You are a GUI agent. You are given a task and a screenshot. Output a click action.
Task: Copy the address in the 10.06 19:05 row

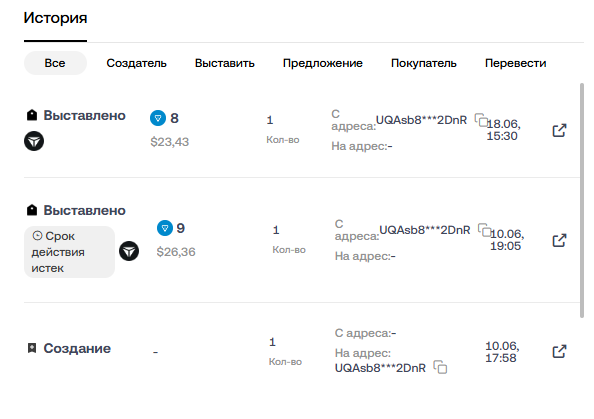pos(485,230)
